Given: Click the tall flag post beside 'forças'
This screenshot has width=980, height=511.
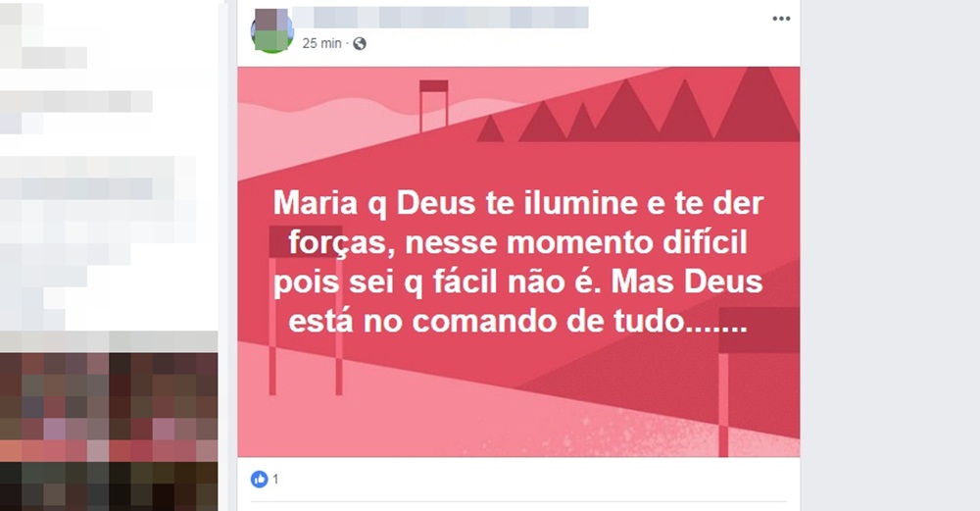Looking at the screenshot, I should tap(306, 310).
